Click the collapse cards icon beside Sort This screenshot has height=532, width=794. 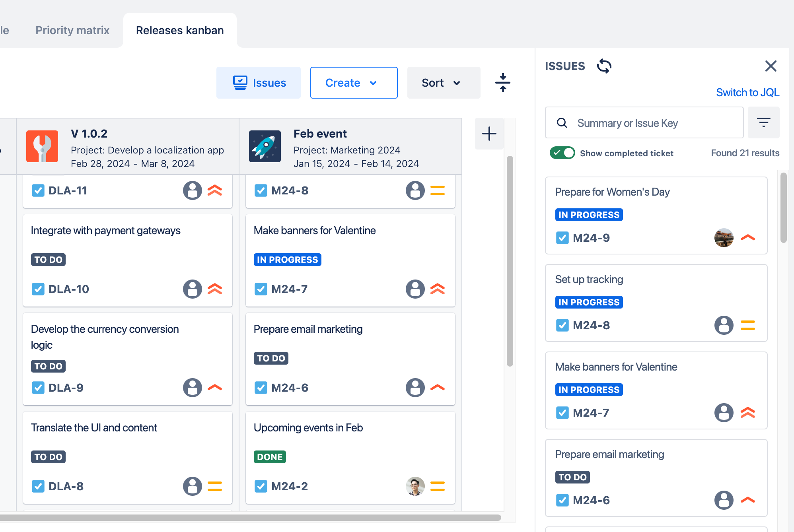tap(502, 83)
